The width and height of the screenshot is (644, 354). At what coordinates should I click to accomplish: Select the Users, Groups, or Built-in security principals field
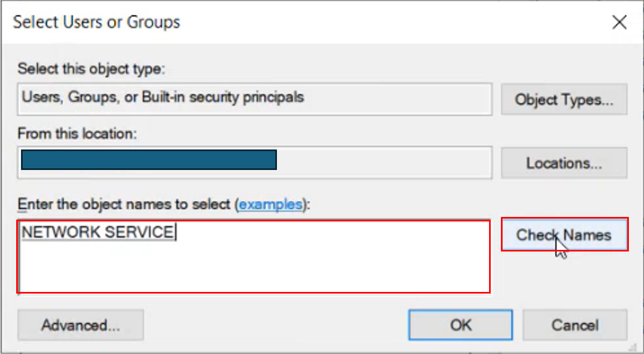pyautogui.click(x=255, y=99)
